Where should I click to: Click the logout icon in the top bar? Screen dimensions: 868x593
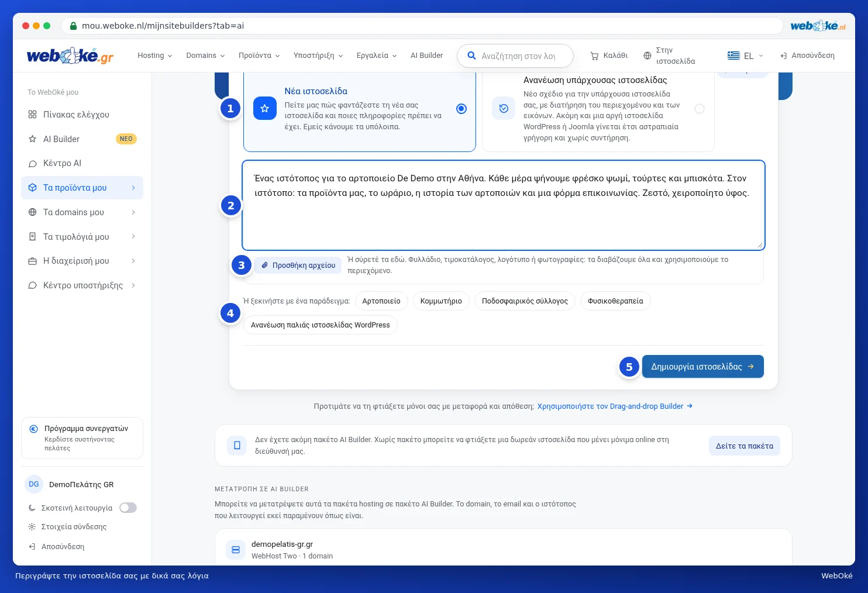point(783,56)
